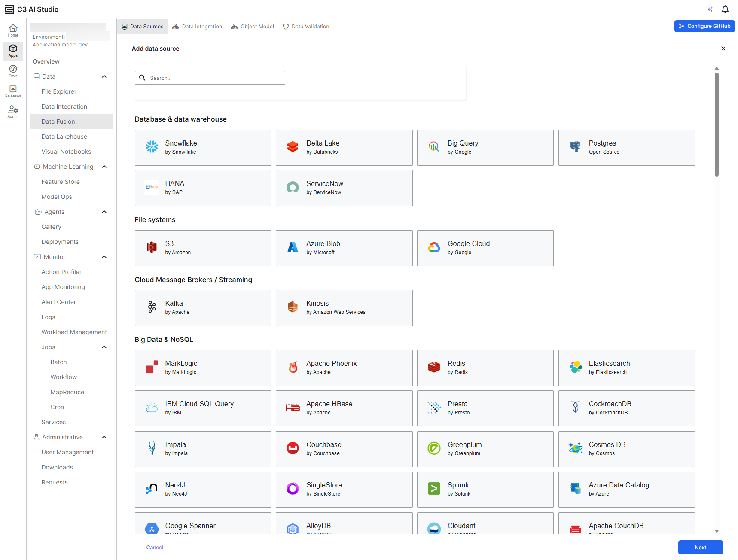Collapse the Machine Learning sidebar group

coord(104,167)
